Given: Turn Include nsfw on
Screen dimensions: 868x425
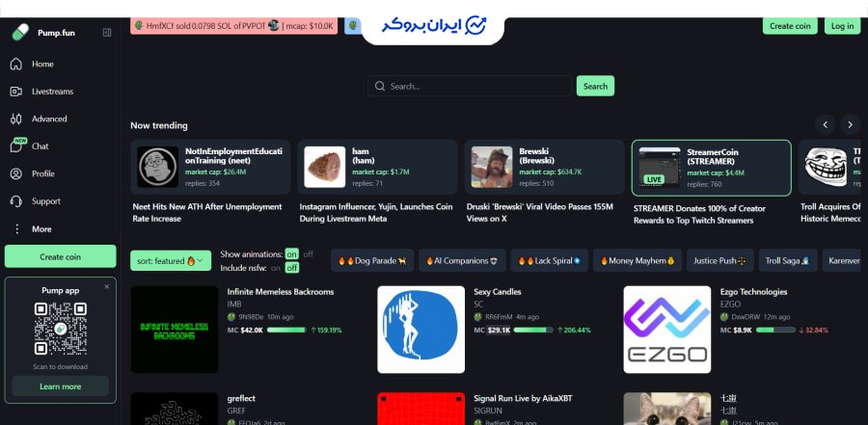Looking at the screenshot, I should (276, 267).
